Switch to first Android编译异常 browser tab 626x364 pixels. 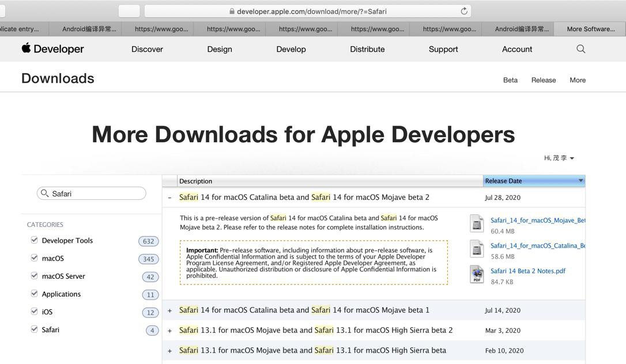[x=85, y=29]
